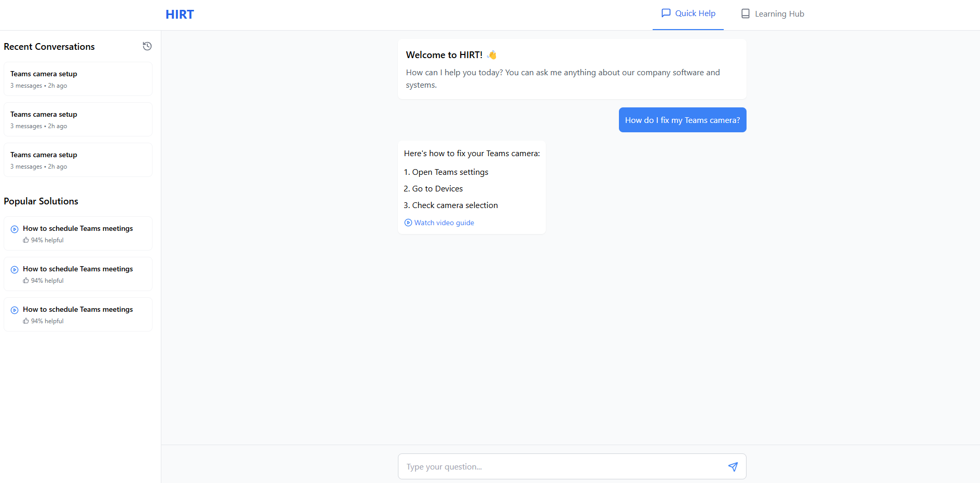Viewport: 980px width, 483px height.
Task: Click the blue Teams camera question bubble
Action: click(x=682, y=120)
